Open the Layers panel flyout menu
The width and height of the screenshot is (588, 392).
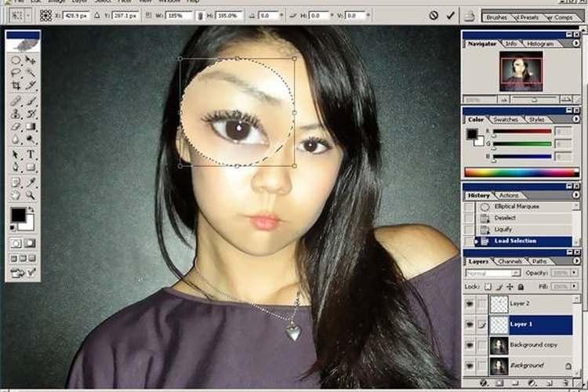pos(576,261)
